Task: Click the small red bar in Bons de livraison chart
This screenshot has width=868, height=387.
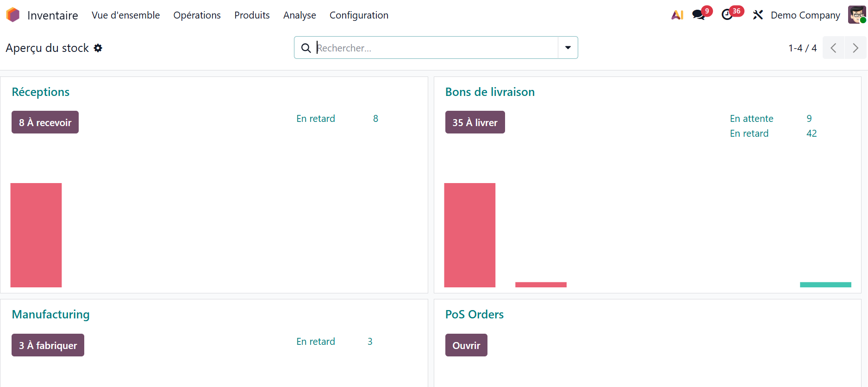Action: [x=541, y=285]
